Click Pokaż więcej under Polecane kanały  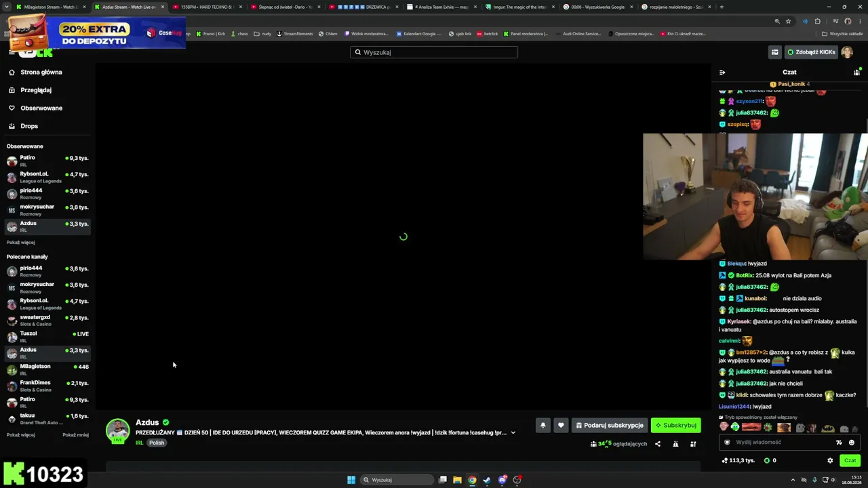(x=20, y=434)
